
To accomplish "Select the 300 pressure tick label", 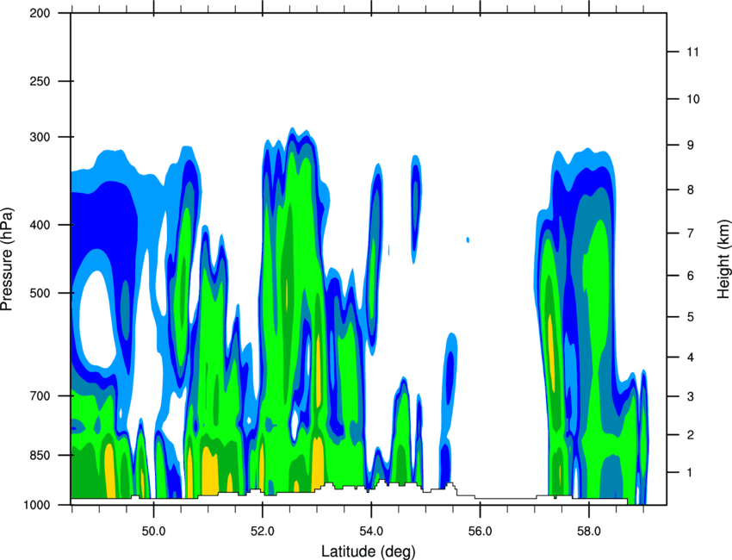I will 40,137.
